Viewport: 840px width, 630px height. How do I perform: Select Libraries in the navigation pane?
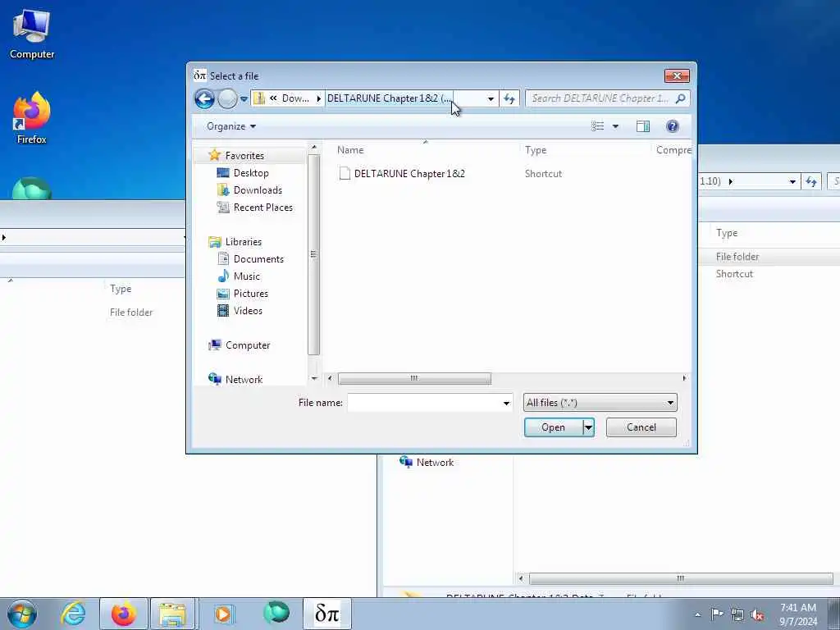pos(243,242)
